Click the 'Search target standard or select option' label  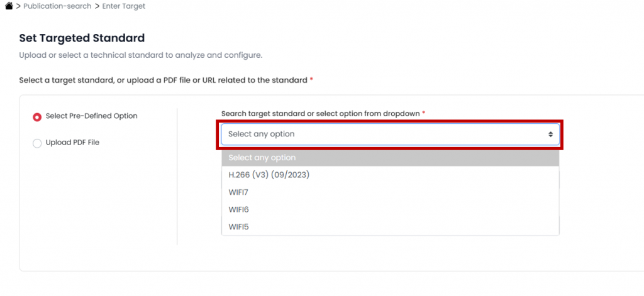(x=321, y=113)
